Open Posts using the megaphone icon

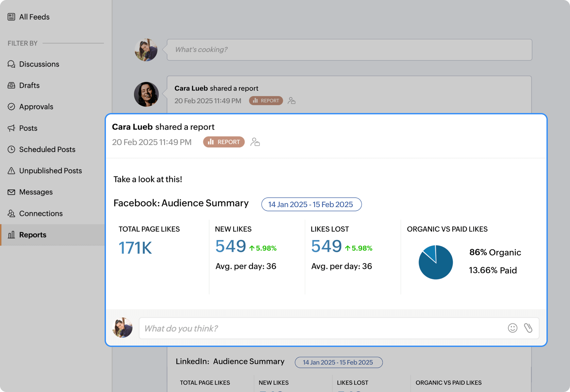[11, 128]
